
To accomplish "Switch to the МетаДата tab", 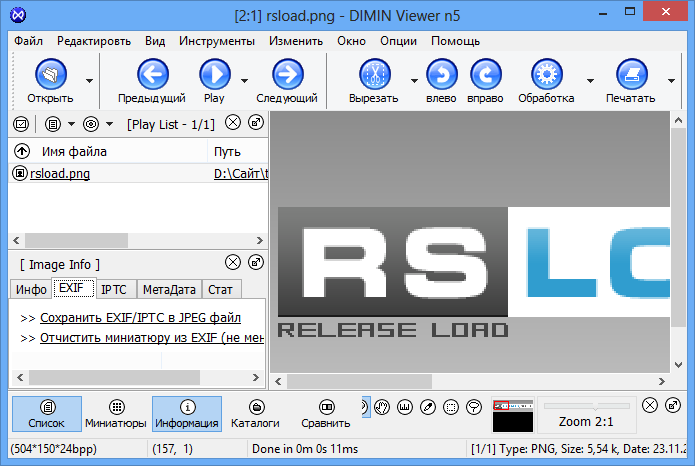I will 169,290.
